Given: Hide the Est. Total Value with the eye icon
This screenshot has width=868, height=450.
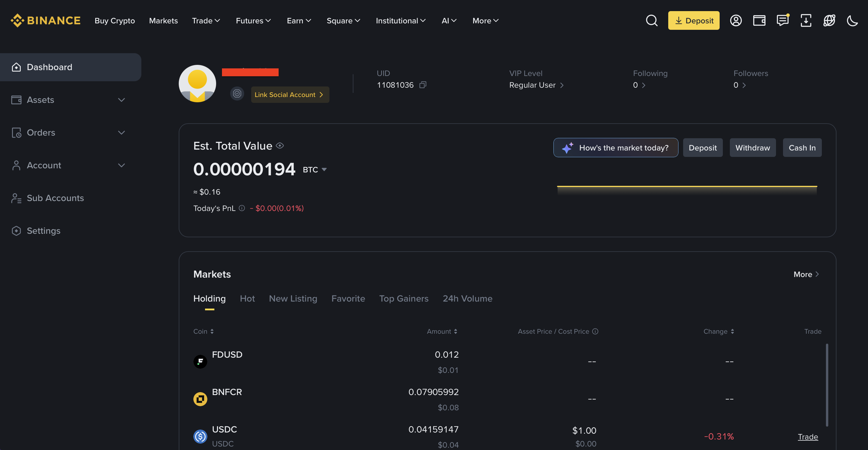Looking at the screenshot, I should pos(280,146).
